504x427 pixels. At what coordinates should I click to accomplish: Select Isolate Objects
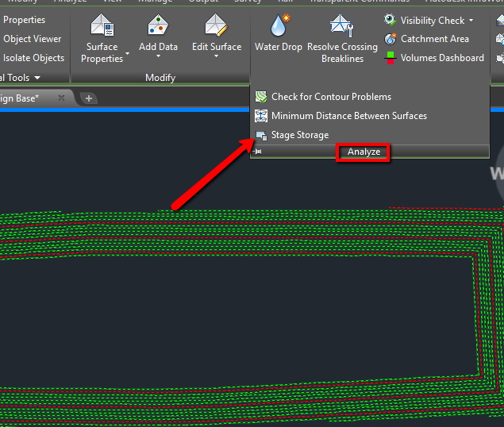[33, 58]
